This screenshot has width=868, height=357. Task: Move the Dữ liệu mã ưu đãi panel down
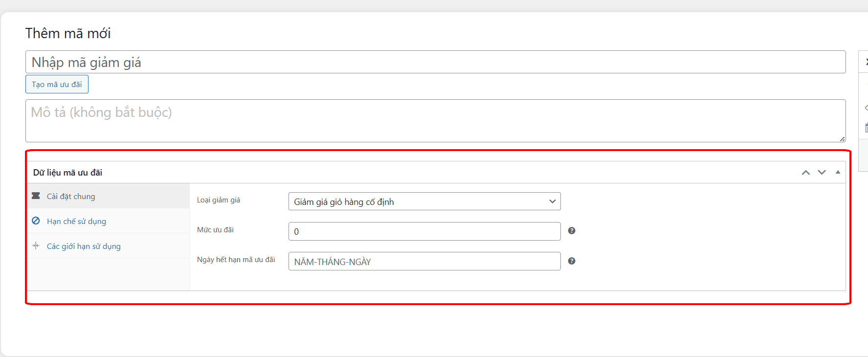(x=822, y=173)
